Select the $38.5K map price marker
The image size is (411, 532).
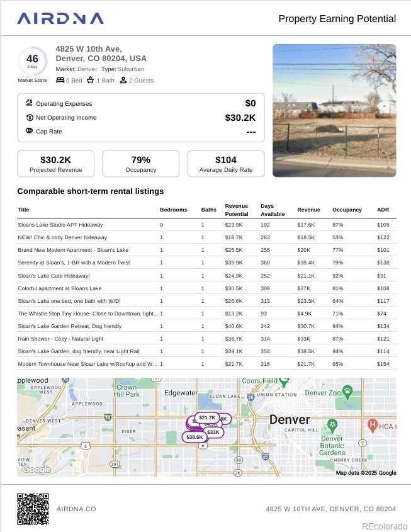point(194,437)
